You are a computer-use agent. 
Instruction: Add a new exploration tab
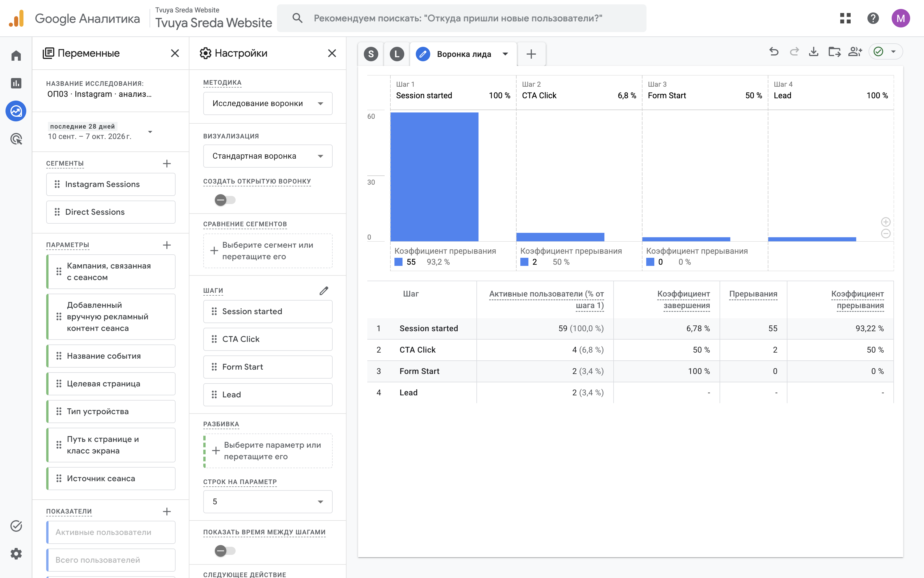coord(531,54)
